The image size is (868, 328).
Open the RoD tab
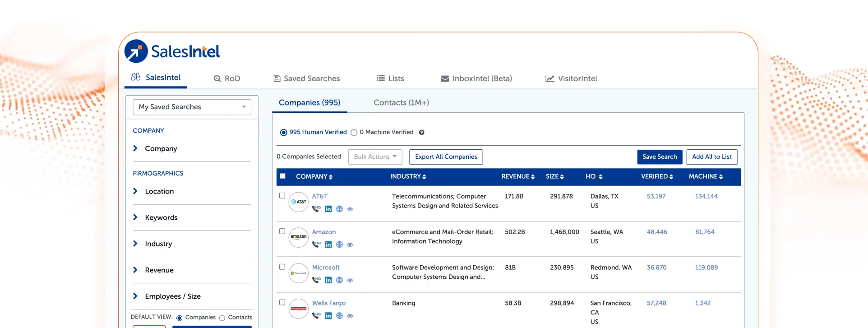227,79
